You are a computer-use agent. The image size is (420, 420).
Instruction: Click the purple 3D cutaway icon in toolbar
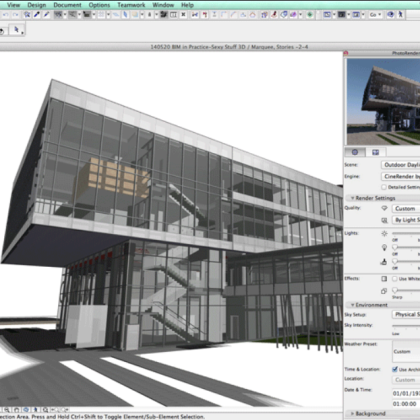[x=293, y=15]
